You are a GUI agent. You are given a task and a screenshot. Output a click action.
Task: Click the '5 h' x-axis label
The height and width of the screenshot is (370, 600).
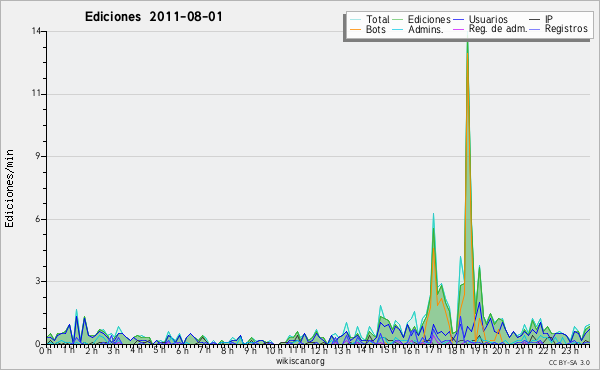(x=159, y=351)
